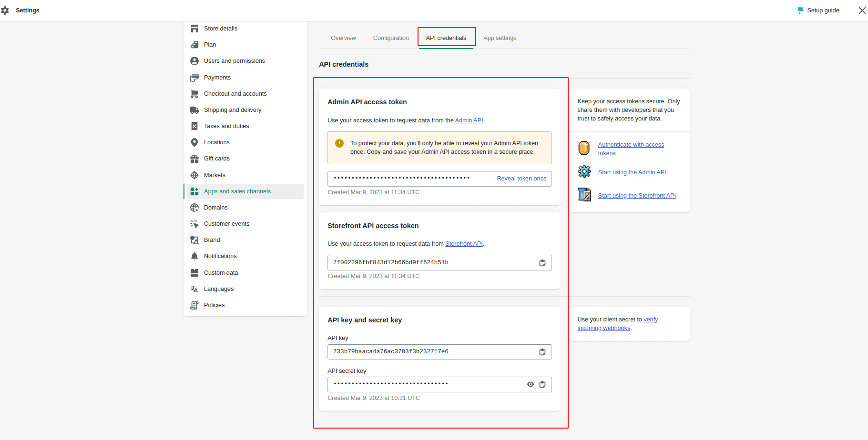Copy the API secret key to clipboard
This screenshot has height=440, width=868.
point(542,384)
